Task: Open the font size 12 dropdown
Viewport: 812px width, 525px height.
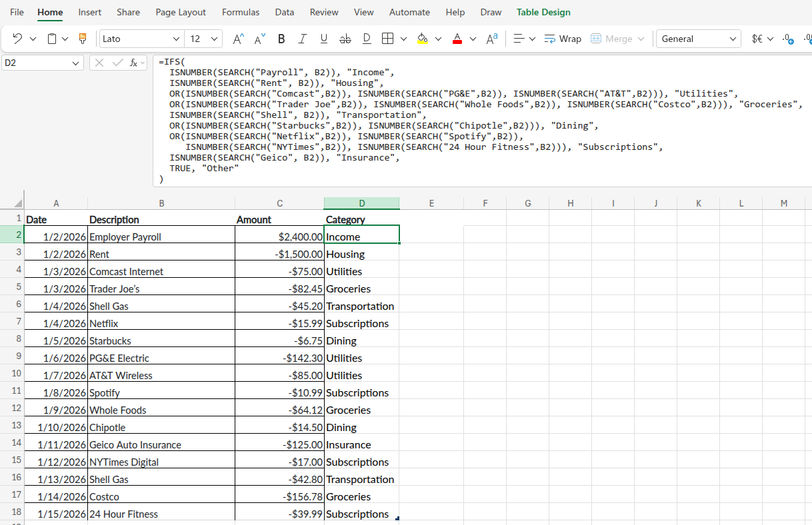Action: click(215, 39)
